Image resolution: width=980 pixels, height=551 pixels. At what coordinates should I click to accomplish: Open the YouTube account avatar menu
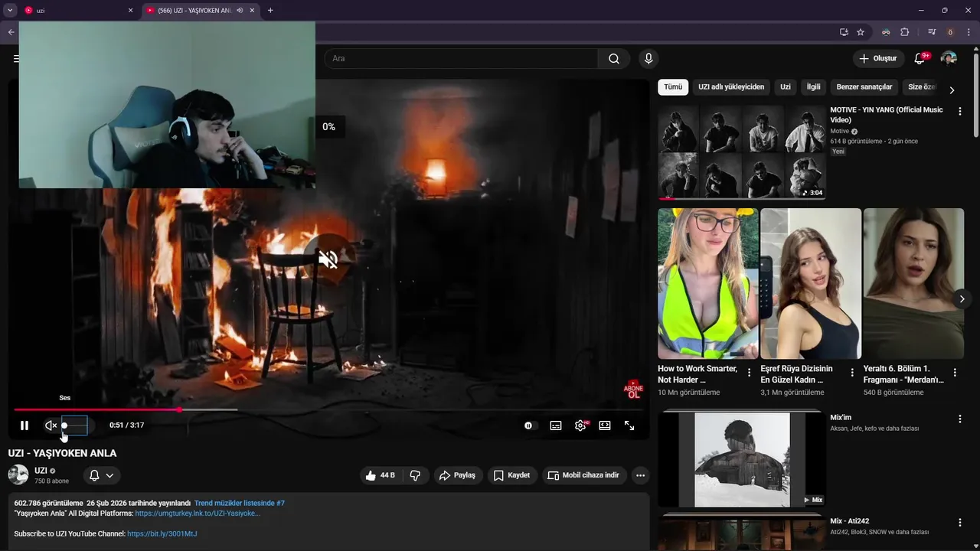point(949,58)
